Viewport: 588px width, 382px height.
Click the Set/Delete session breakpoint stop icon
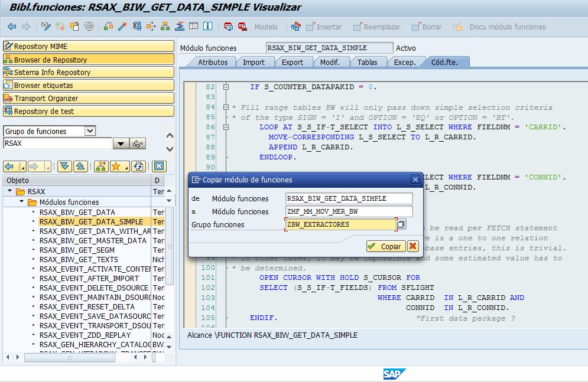click(228, 27)
